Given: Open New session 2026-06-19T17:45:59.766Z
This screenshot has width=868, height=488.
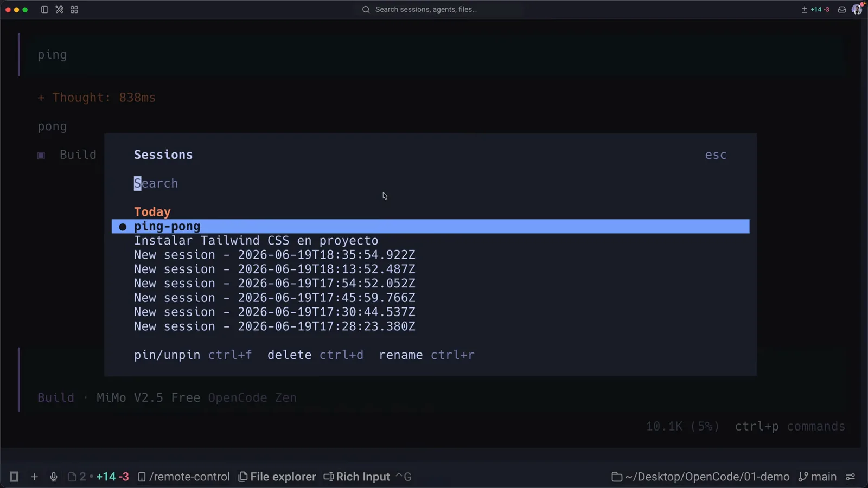Looking at the screenshot, I should 430,298.
